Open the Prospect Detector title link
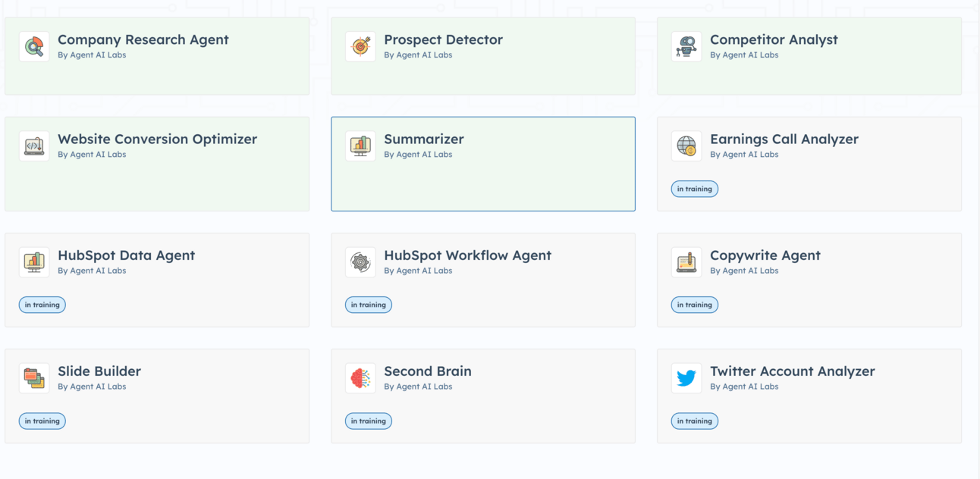980x479 pixels. pos(443,40)
